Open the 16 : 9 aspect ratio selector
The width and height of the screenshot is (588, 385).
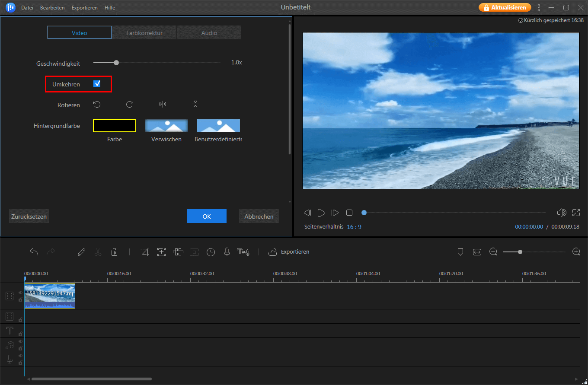tap(354, 227)
